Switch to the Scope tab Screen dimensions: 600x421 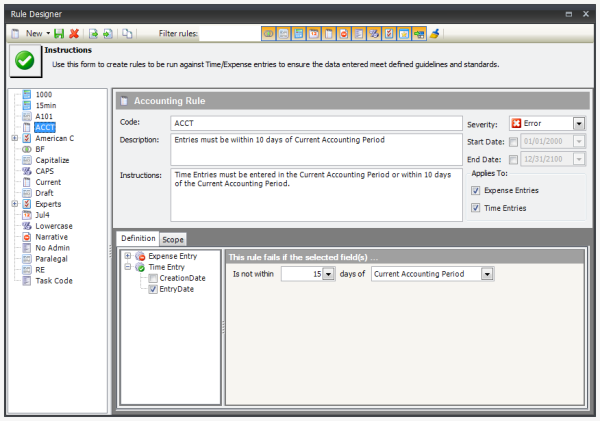point(174,239)
